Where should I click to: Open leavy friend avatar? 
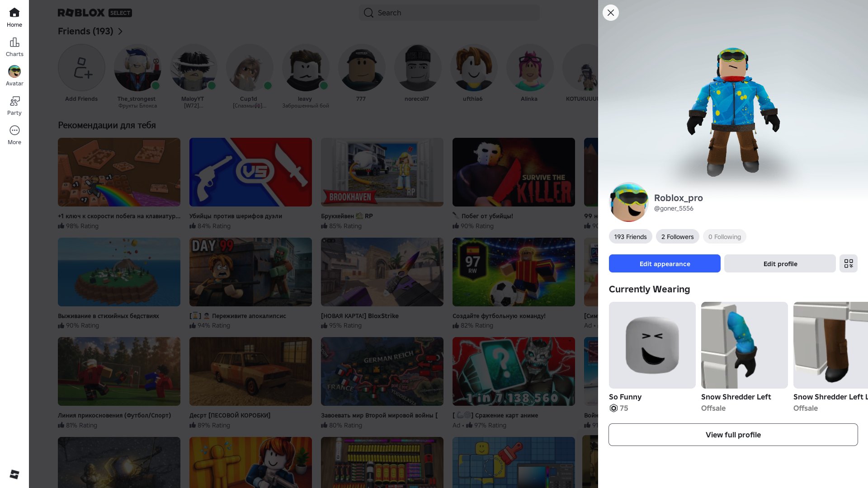(306, 68)
